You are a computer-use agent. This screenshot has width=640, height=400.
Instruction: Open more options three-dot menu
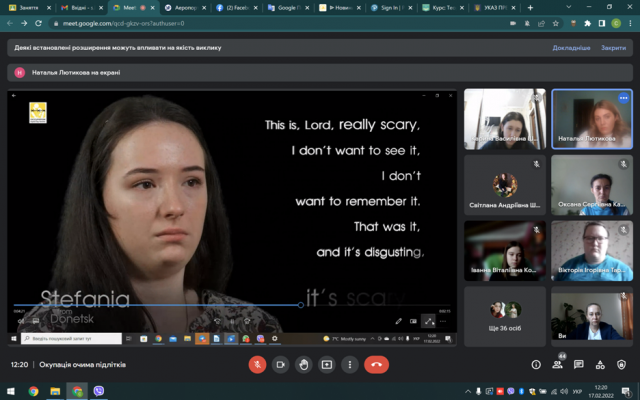point(350,364)
